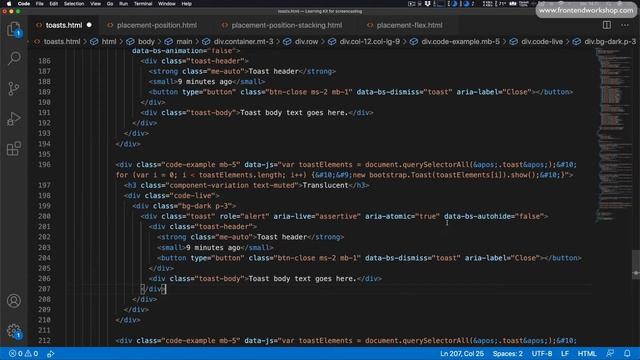Viewport: 640px width, 360px height.
Task: Switch to the placement-position.html tab
Action: [x=157, y=25]
